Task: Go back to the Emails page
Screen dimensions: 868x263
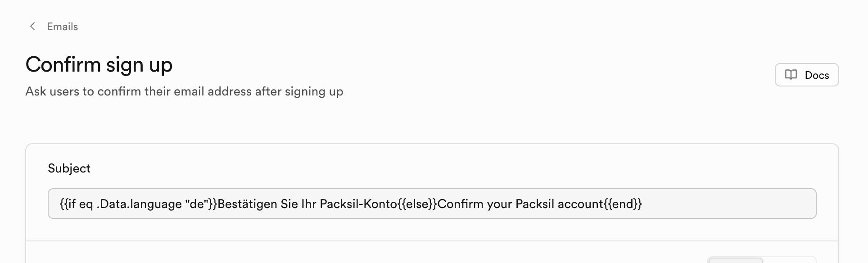Action: coord(62,27)
